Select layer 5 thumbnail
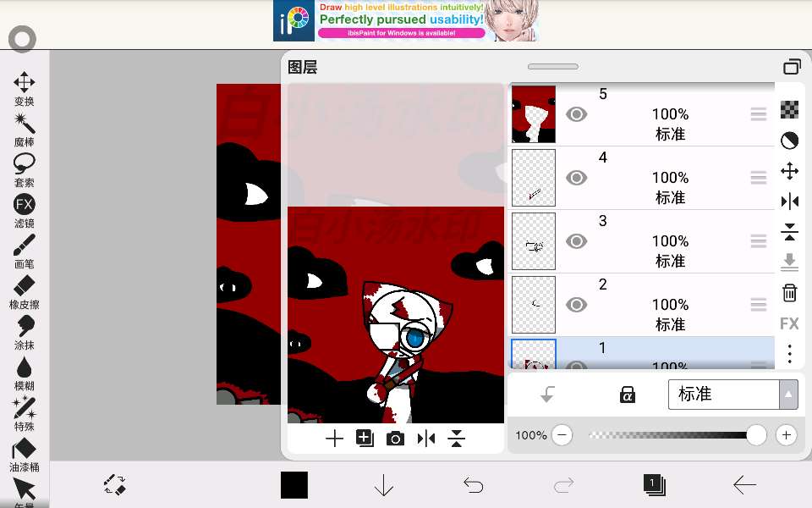Viewport: 812px width, 508px height. coord(534,114)
